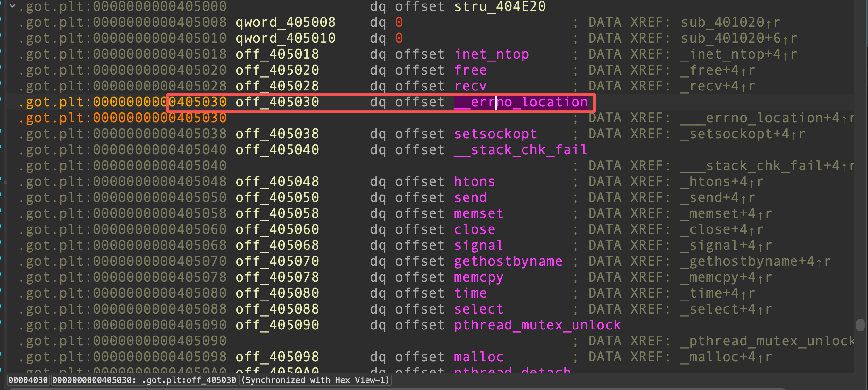The height and width of the screenshot is (390, 868).
Task: Jump to the inet_ntop symbol
Action: click(491, 54)
